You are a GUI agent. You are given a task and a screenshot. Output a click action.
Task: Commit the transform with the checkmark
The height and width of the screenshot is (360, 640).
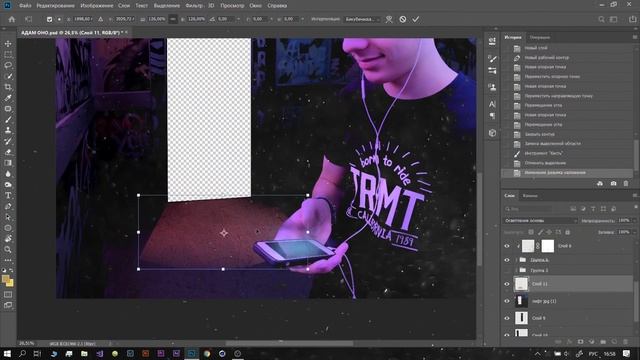click(416, 19)
